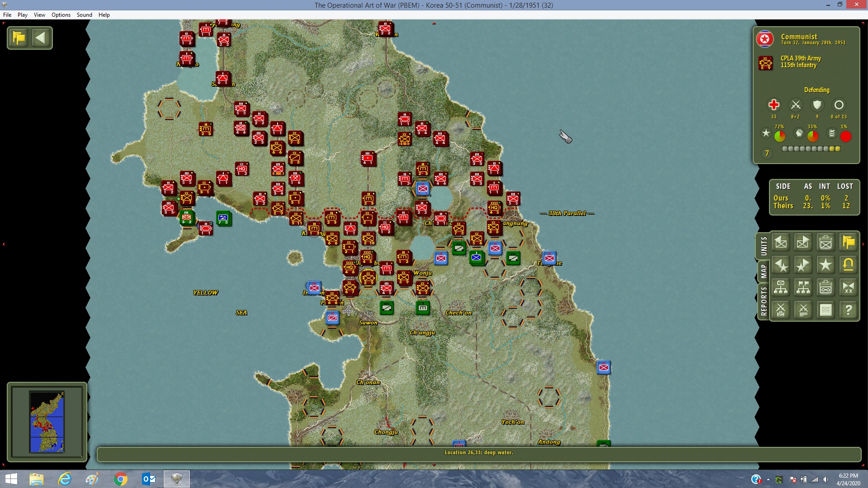This screenshot has width=868, height=488.
Task: Click the 33% readiness pie indicator
Action: coord(812,136)
